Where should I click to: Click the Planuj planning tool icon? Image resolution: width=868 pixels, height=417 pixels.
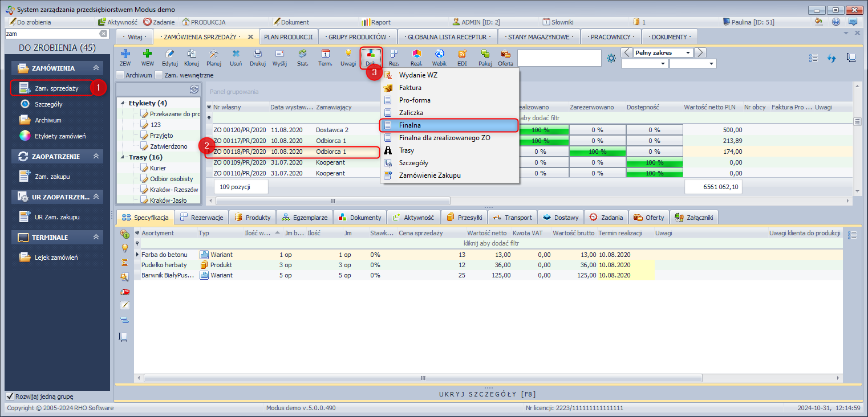tap(214, 57)
